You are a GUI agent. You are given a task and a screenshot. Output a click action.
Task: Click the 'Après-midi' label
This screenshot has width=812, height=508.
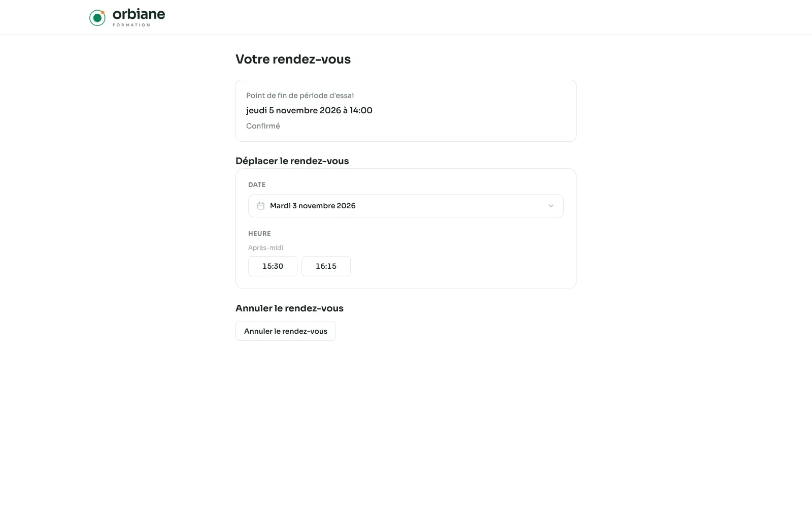[265, 248]
